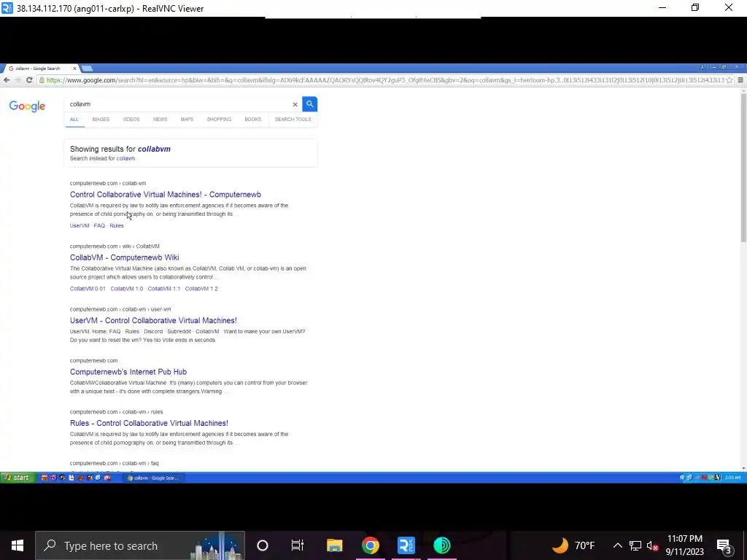Switch to the SHOPPING search tab
Screen dimensions: 747x560
219,119
